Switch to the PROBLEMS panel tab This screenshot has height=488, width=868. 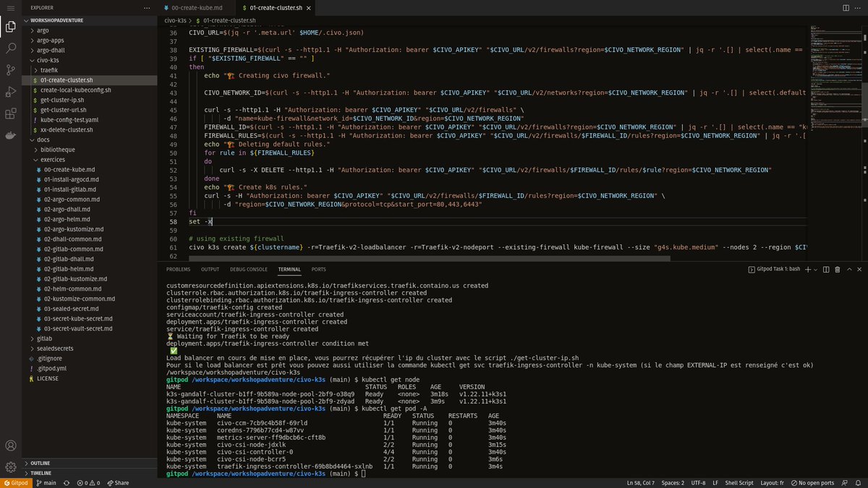pyautogui.click(x=178, y=269)
